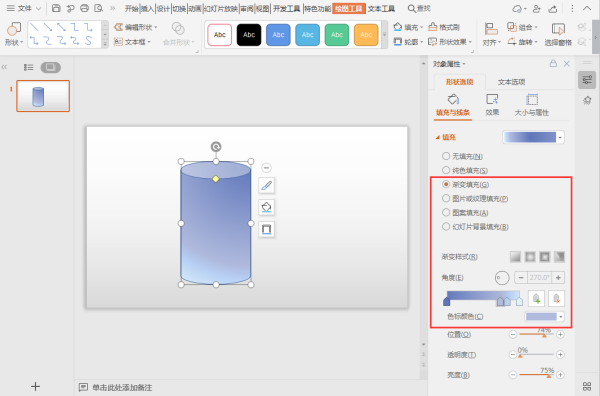The width and height of the screenshot is (600, 396).
Task: Click the 格式刷 format painter icon
Action: (x=433, y=27)
